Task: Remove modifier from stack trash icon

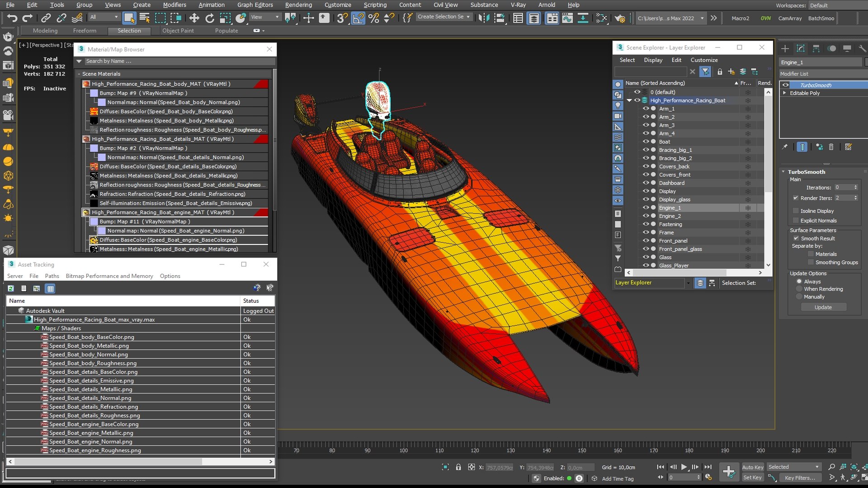Action: [831, 147]
